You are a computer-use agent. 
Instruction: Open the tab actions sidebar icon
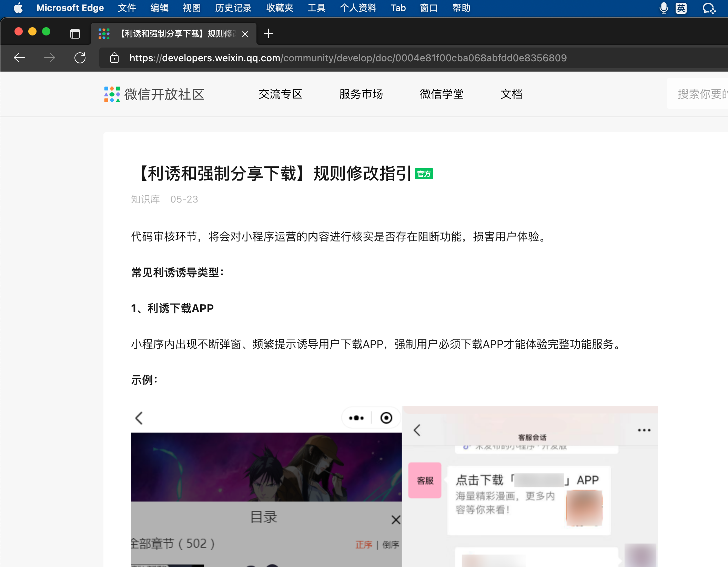coord(75,34)
